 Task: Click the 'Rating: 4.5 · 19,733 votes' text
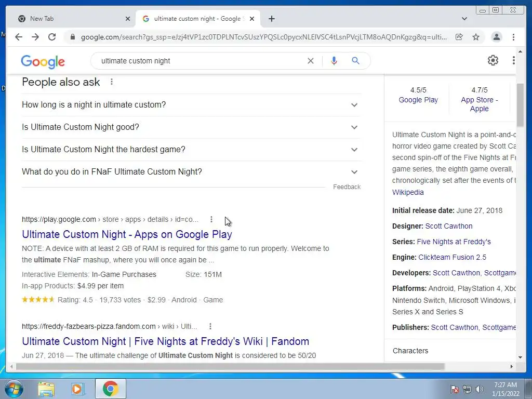tap(99, 300)
